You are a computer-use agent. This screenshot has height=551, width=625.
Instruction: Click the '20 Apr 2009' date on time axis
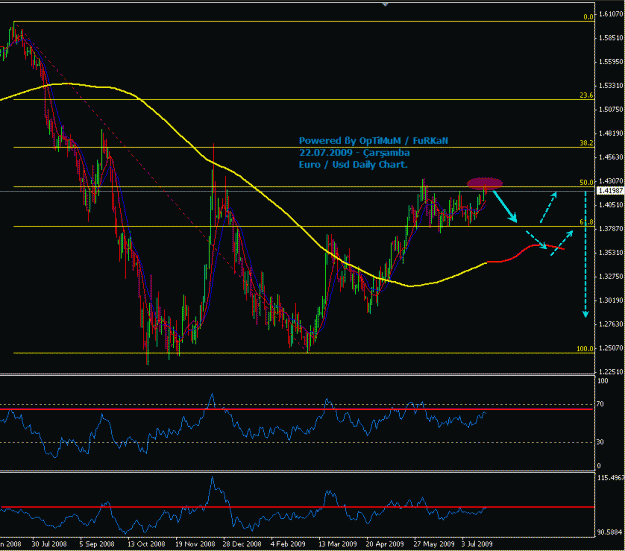385,544
